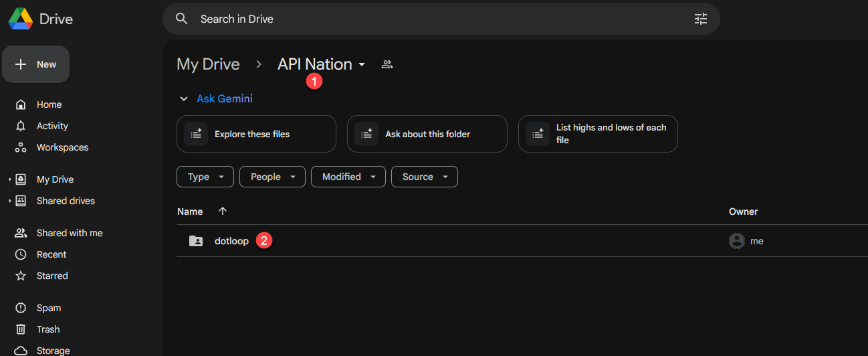868x356 pixels.
Task: Sort by name using arrow icon
Action: 223,211
